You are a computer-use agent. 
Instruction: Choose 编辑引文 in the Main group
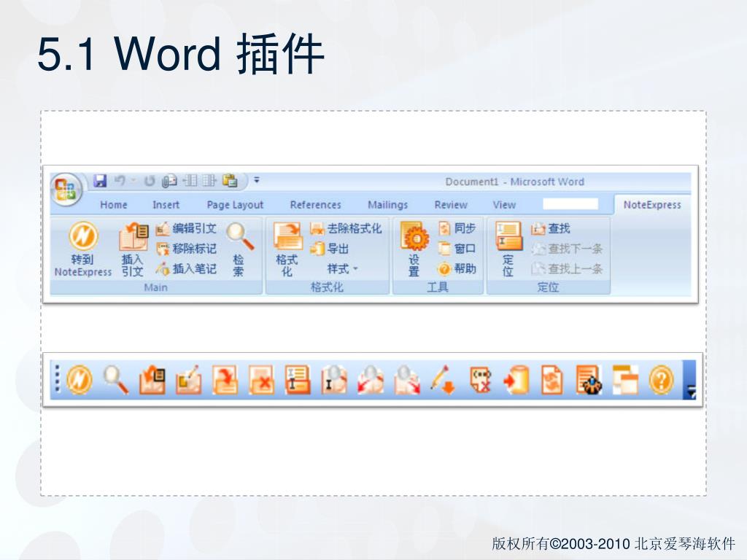coord(186,228)
